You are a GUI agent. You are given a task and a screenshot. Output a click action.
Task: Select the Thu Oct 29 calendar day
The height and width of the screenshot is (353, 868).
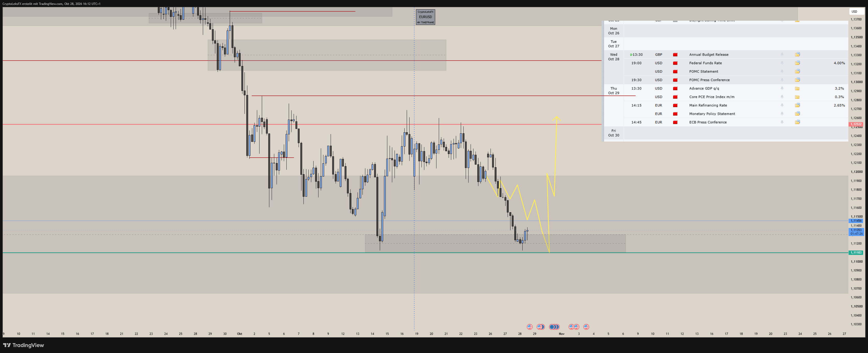pyautogui.click(x=614, y=90)
